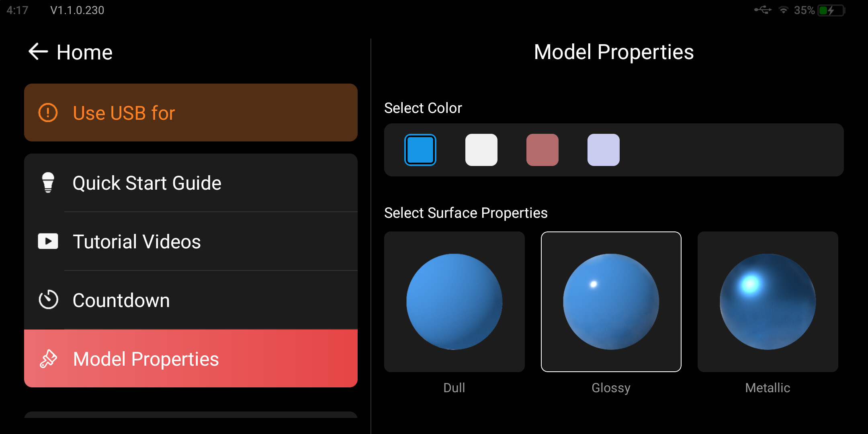Screen dimensions: 868x434
Task: Click the Model Properties paintbrush icon
Action: (x=48, y=359)
